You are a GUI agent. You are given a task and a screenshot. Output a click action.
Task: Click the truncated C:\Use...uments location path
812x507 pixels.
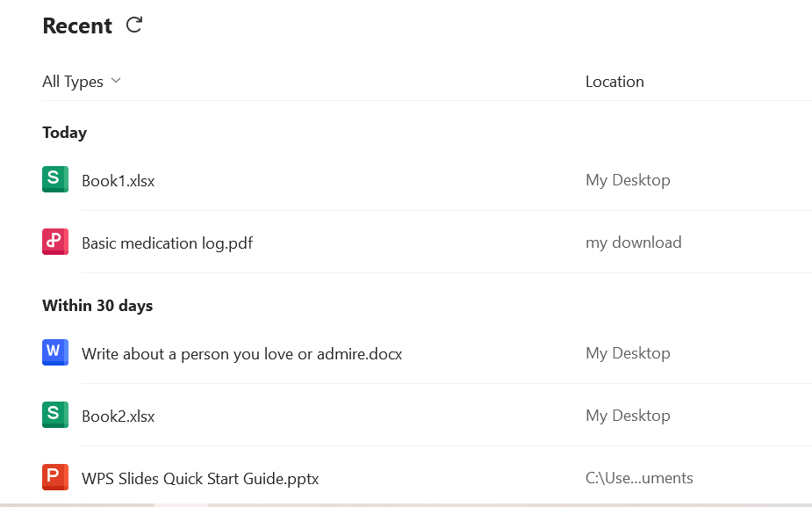click(639, 478)
